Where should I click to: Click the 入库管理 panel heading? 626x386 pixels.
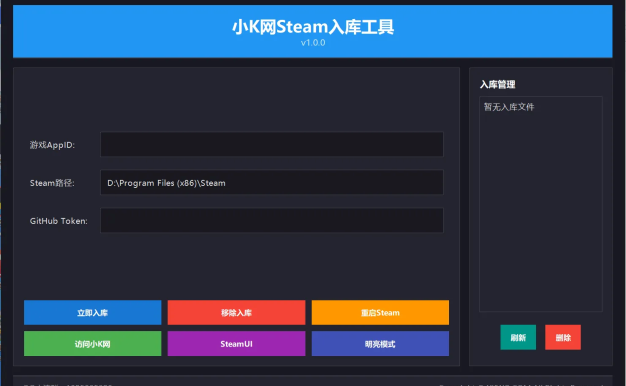(497, 85)
